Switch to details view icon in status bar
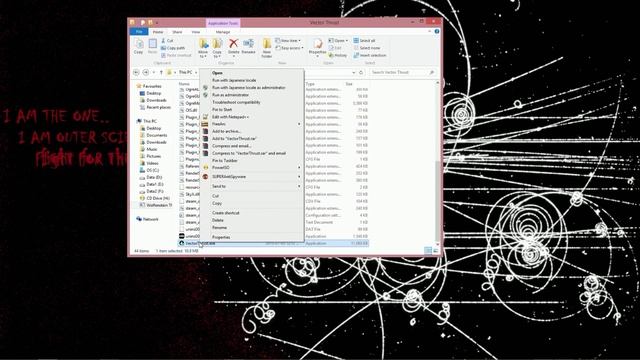 coord(427,251)
